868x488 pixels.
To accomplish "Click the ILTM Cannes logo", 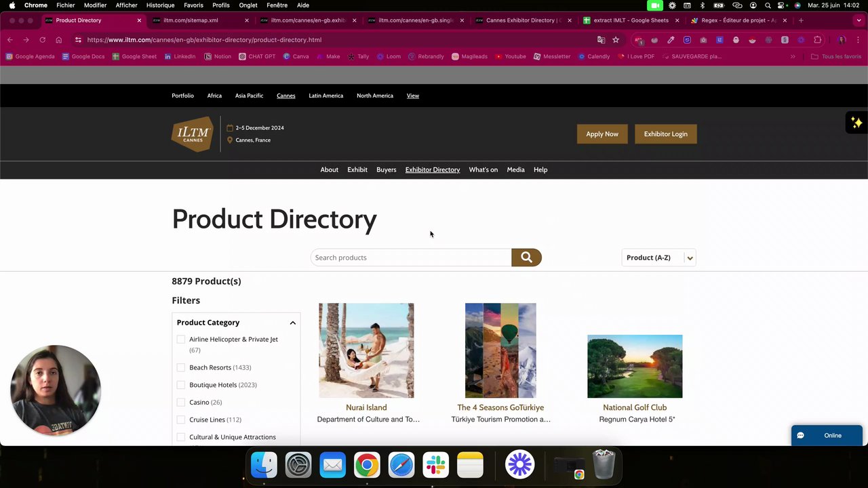I will coord(193,134).
